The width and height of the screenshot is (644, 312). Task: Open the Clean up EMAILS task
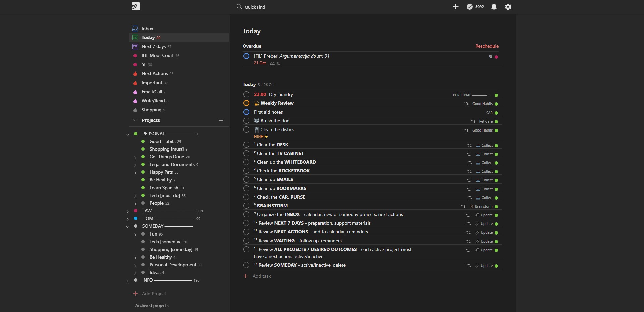click(x=275, y=179)
